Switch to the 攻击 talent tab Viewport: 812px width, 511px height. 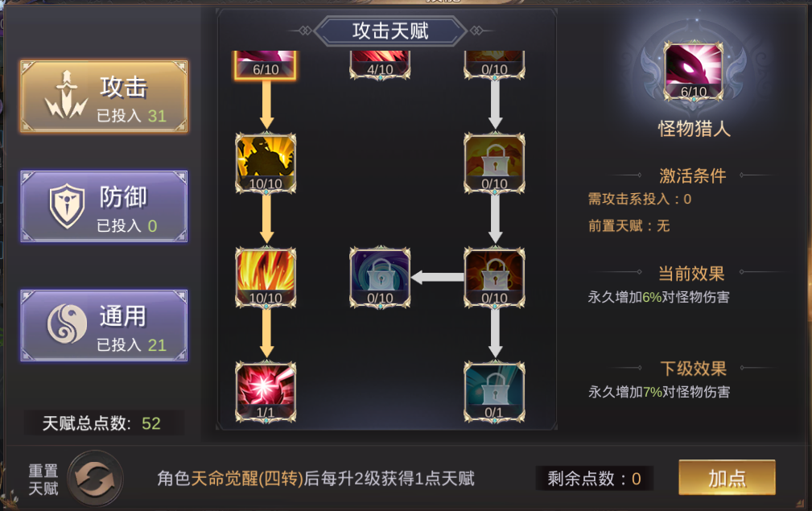tap(104, 97)
